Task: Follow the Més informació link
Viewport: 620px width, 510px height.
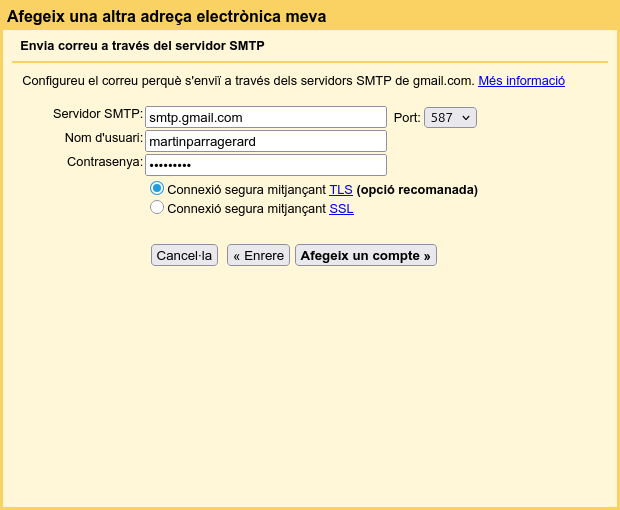Action: [x=521, y=81]
